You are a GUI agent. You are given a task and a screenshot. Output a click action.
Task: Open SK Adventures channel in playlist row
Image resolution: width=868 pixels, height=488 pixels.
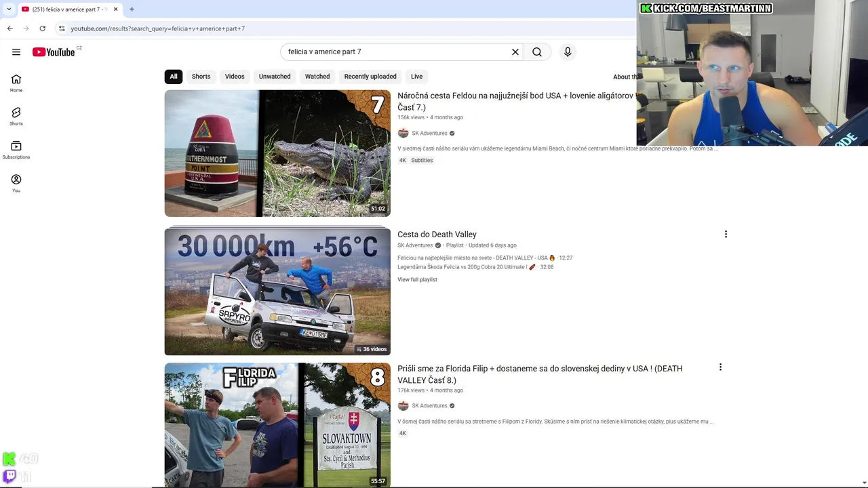click(x=415, y=245)
